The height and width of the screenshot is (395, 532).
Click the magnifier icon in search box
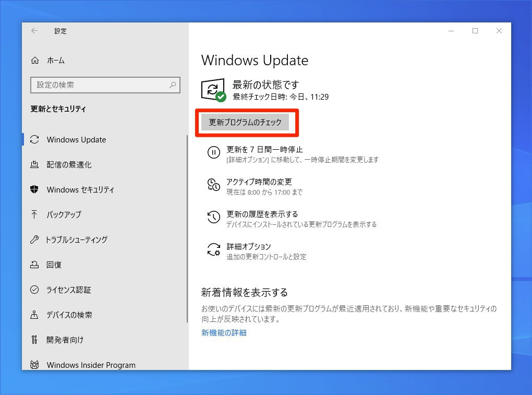(x=173, y=85)
